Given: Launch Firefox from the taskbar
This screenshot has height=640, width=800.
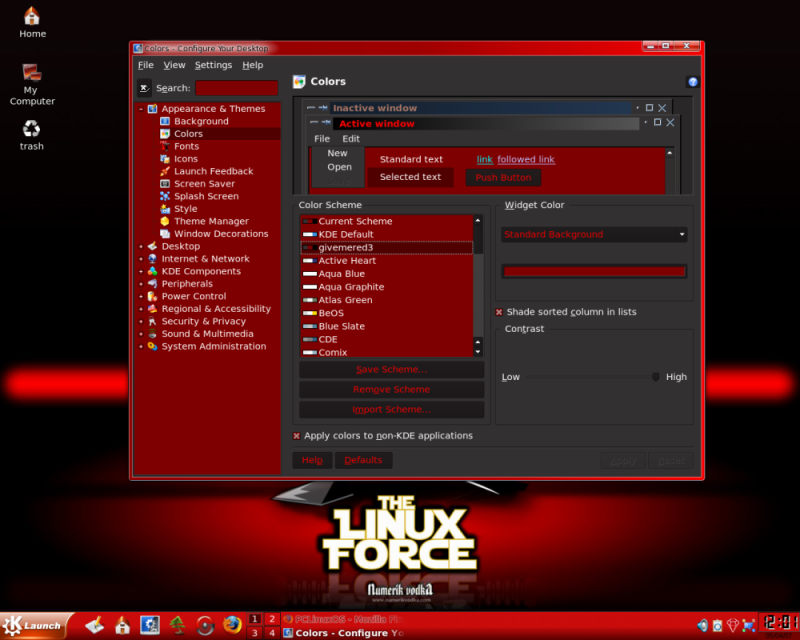Looking at the screenshot, I should point(232,625).
